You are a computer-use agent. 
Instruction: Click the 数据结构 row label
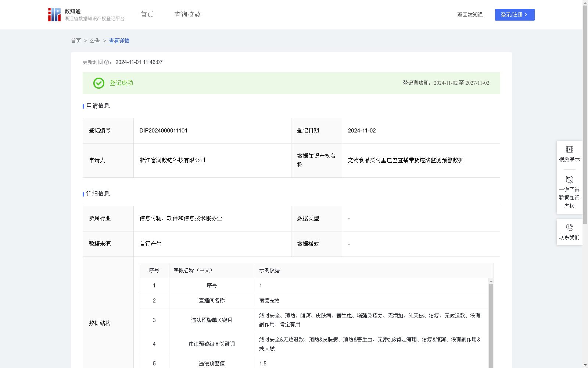click(x=100, y=323)
